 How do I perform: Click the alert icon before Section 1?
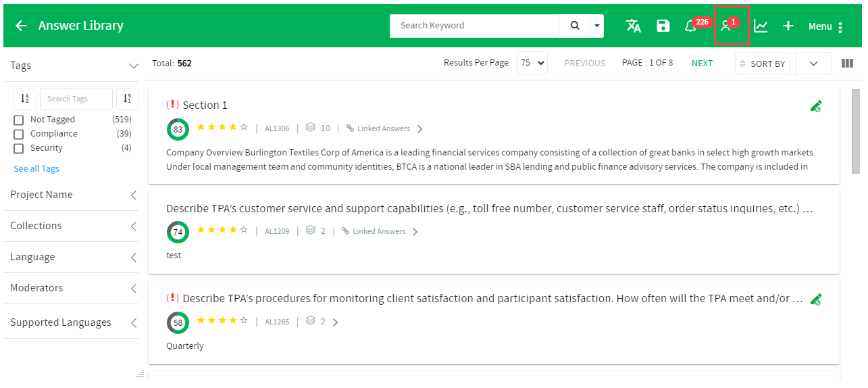(x=173, y=105)
